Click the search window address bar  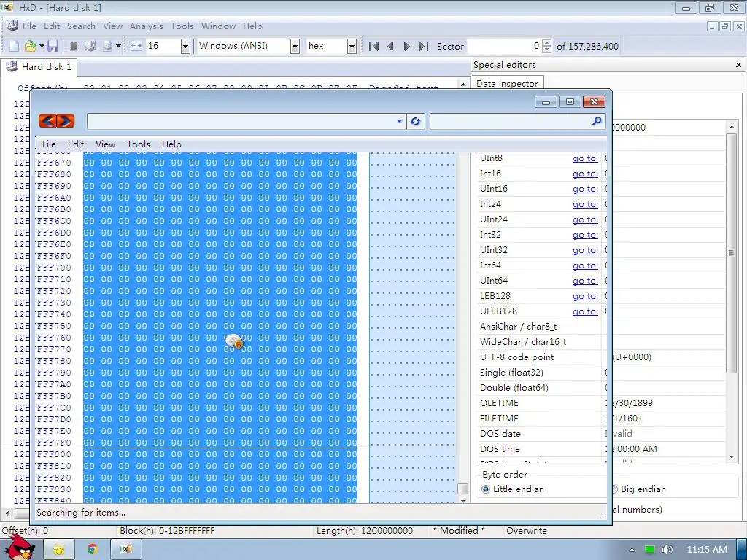click(241, 121)
